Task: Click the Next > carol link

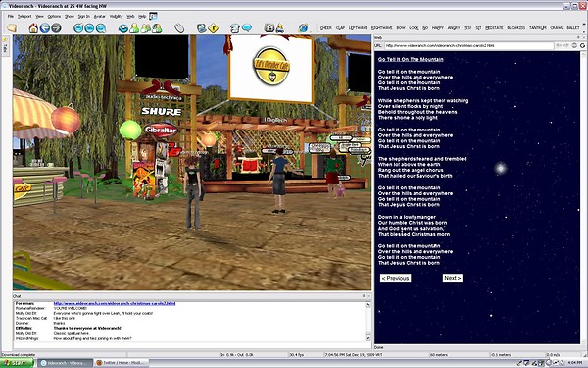Action: tap(452, 278)
